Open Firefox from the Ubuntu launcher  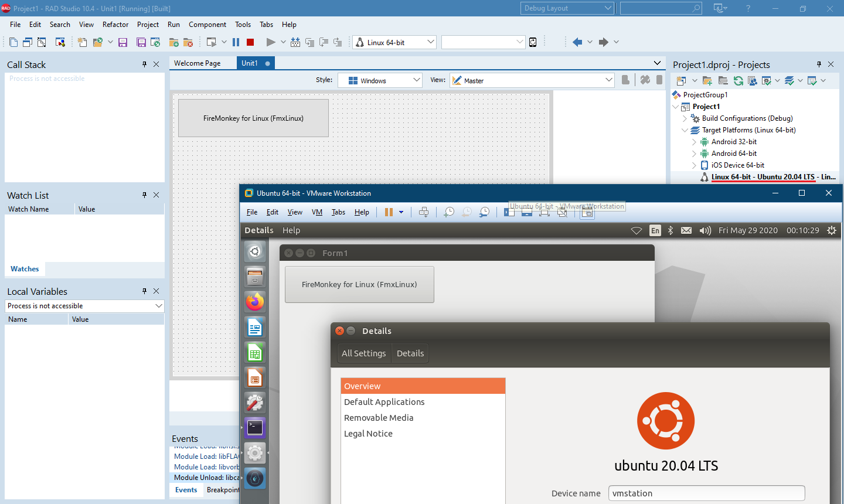point(255,302)
